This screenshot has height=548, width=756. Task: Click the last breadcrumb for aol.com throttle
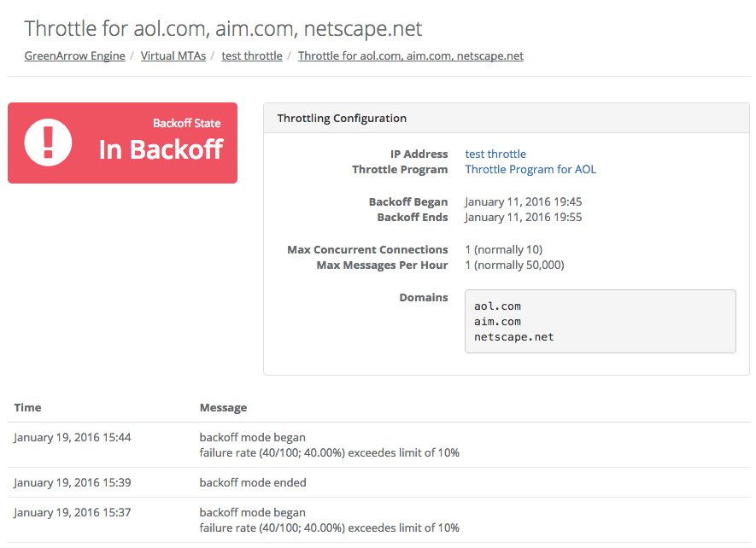(x=411, y=55)
